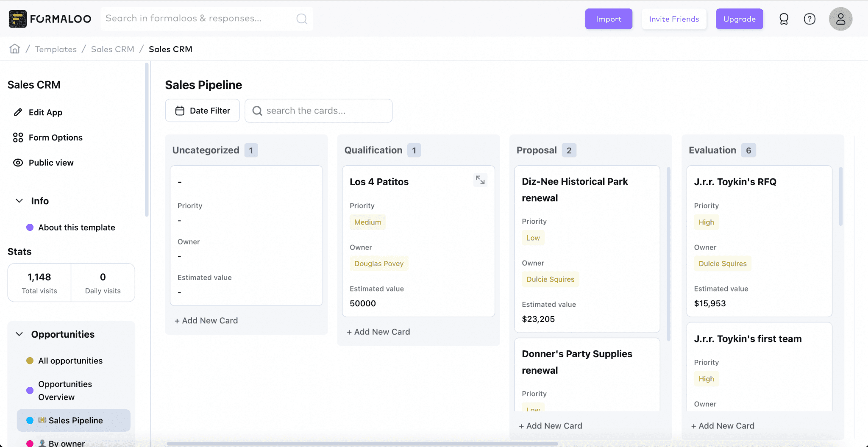Open Public view
The width and height of the screenshot is (868, 447).
(51, 163)
